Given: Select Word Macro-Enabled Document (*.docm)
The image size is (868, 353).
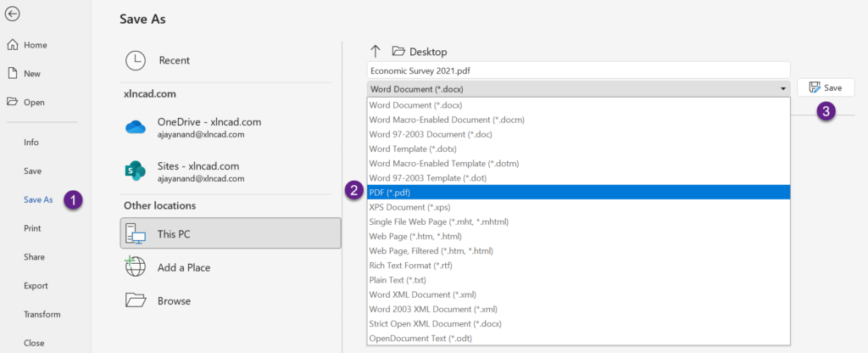Looking at the screenshot, I should point(578,119).
